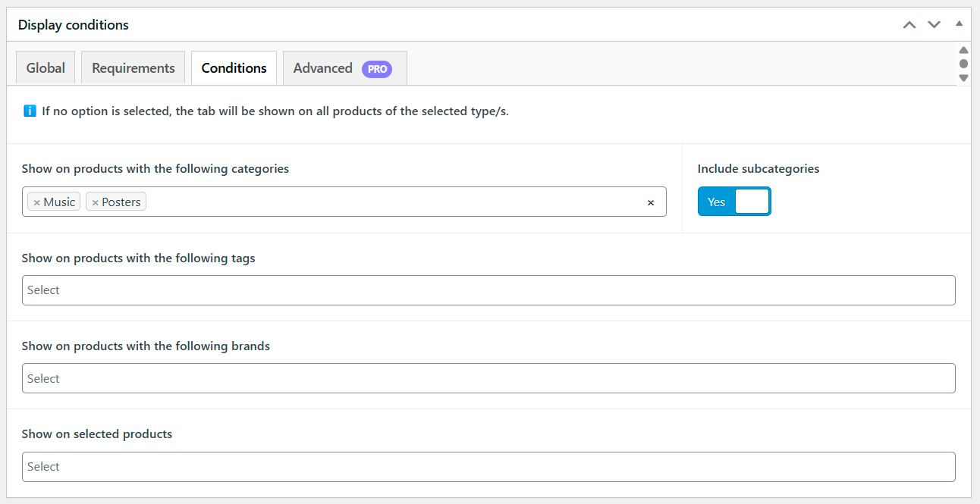Clear all selected categories with the × icon

point(651,202)
